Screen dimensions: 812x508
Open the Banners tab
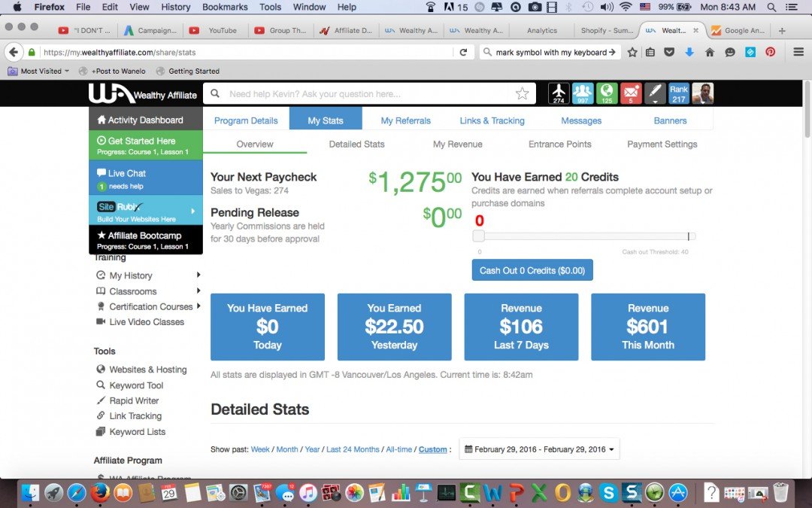point(670,120)
